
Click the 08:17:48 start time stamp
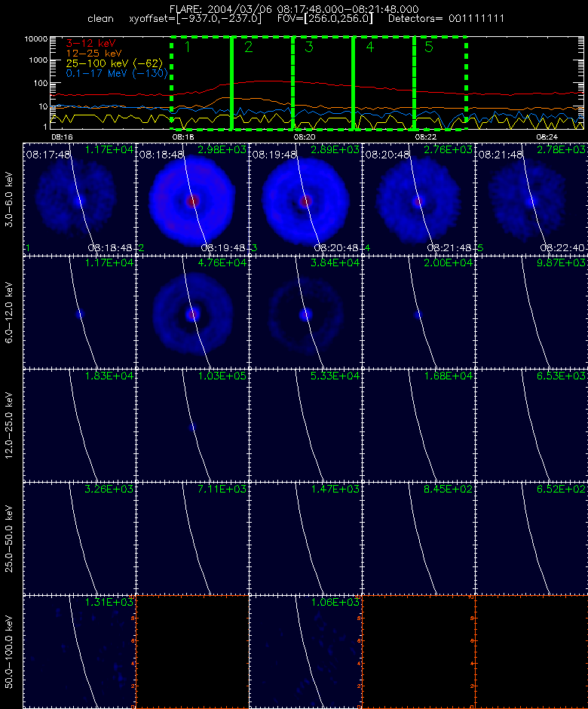(48, 155)
